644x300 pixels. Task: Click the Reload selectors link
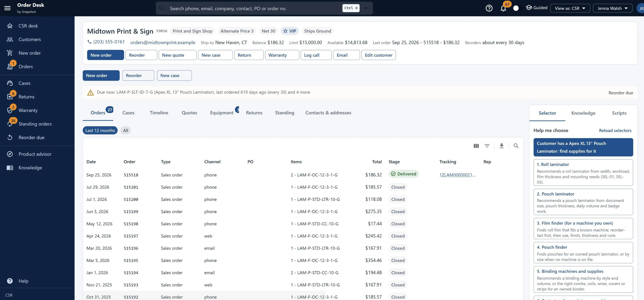[615, 130]
